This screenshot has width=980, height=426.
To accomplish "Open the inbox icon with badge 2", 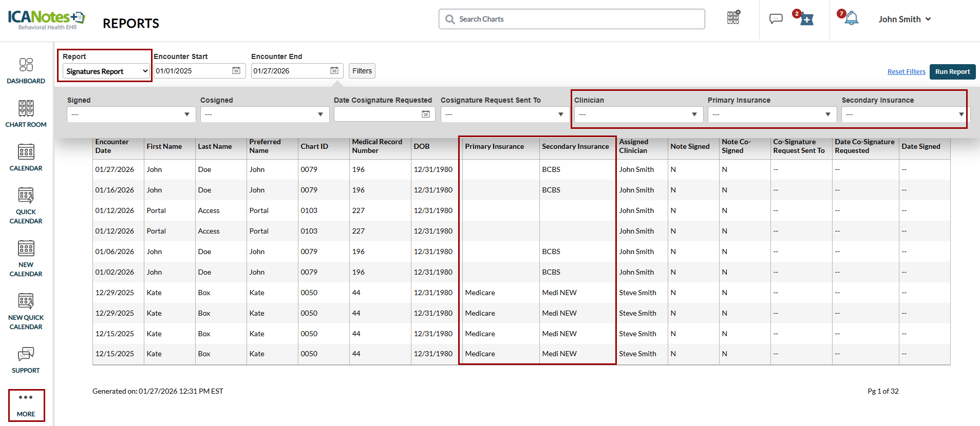I will [806, 20].
